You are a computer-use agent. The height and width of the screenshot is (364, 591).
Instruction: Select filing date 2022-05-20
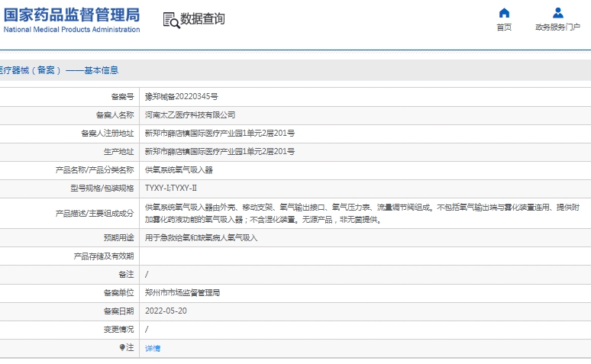tap(166, 311)
